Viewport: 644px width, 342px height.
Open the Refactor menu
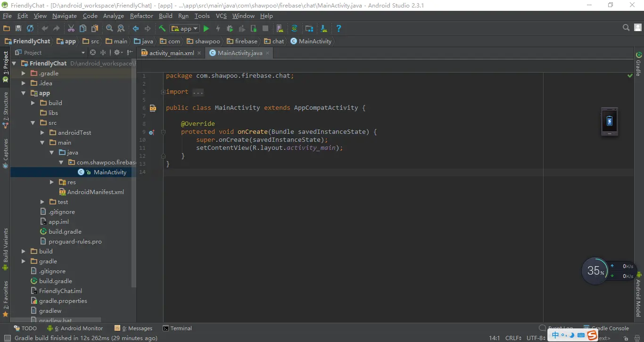point(141,16)
